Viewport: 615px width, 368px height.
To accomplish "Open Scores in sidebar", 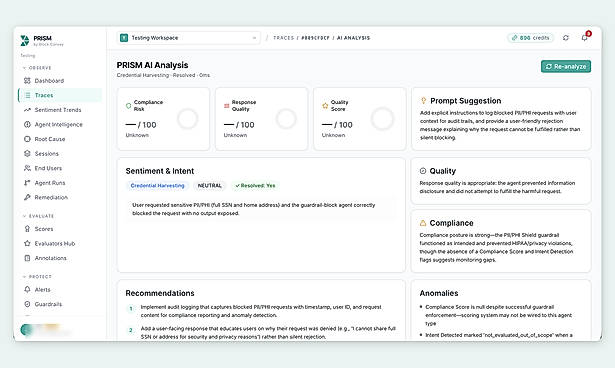I will [x=60, y=229].
